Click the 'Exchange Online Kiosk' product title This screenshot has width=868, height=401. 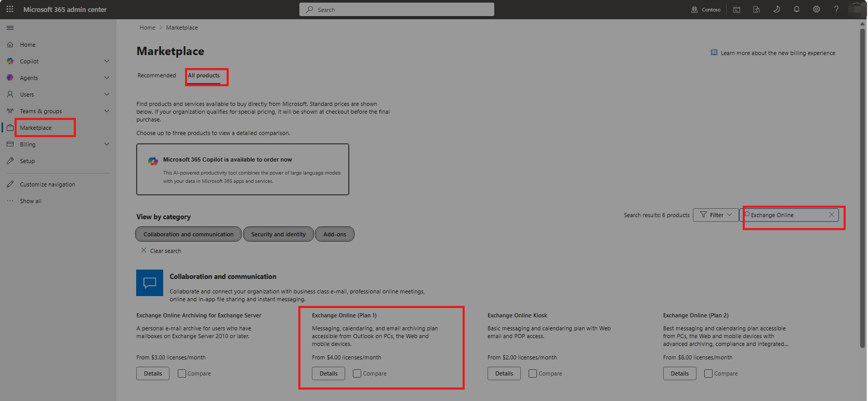click(517, 315)
